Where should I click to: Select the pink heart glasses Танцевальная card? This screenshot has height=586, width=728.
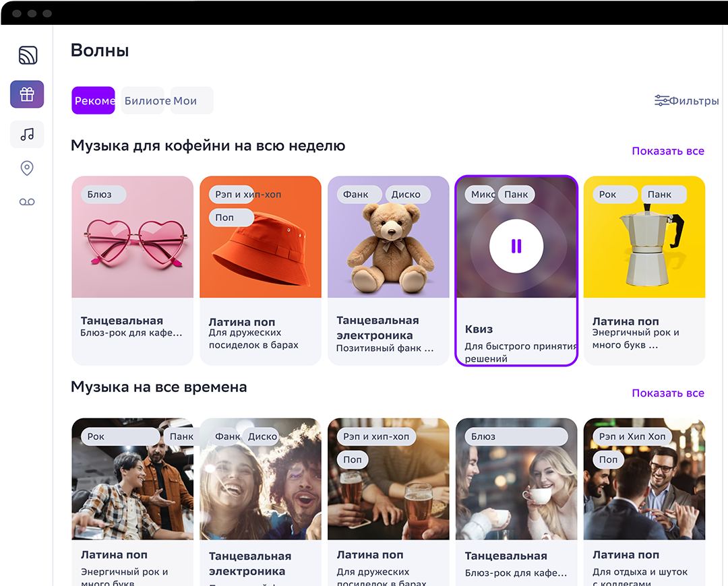tap(132, 271)
